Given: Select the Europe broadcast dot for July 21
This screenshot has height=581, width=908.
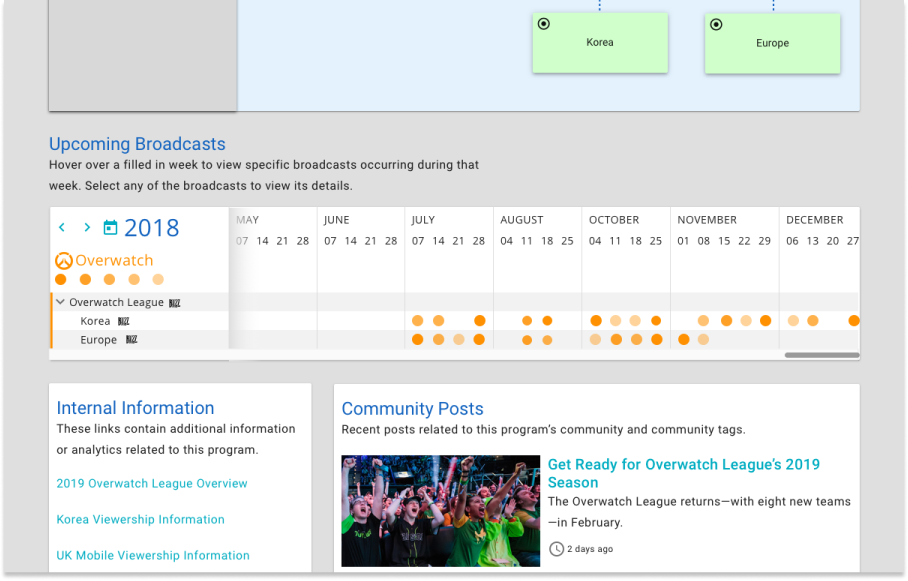Looking at the screenshot, I should click(459, 339).
